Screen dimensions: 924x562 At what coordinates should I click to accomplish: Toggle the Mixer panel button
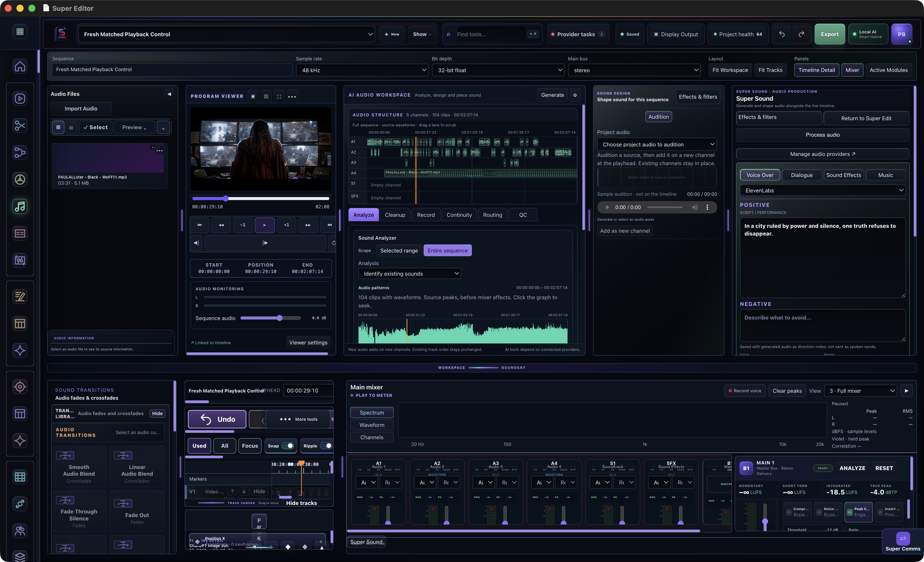[x=852, y=70]
